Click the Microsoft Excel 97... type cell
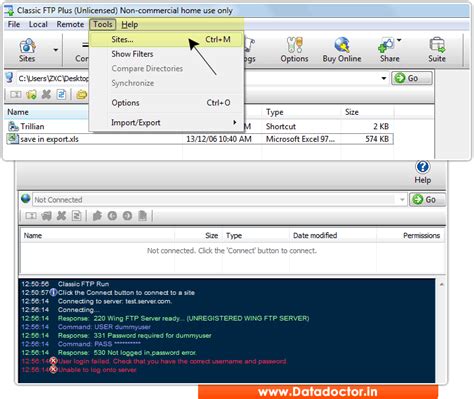The width and height of the screenshot is (474, 399). 300,139
